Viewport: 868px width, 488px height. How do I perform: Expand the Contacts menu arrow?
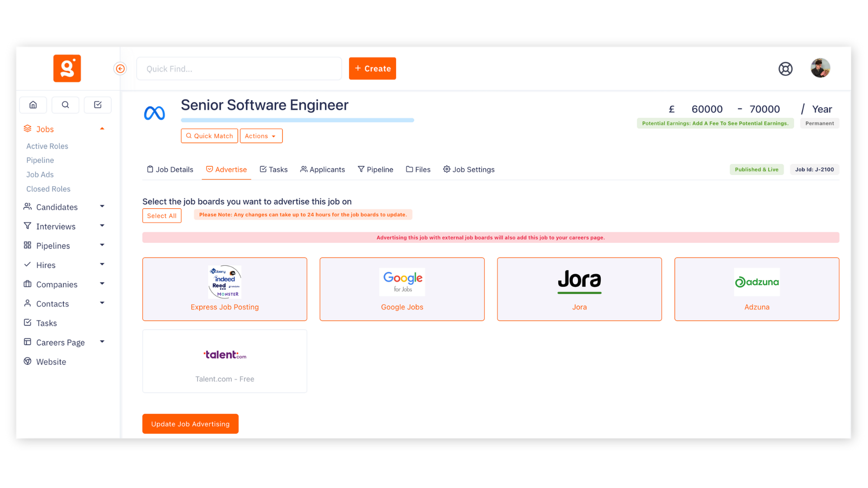coord(102,303)
